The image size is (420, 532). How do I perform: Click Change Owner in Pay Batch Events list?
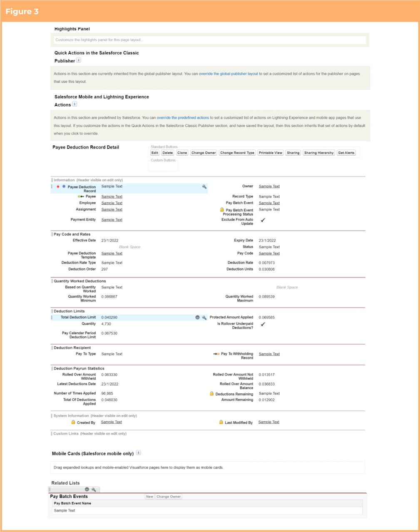169,497
